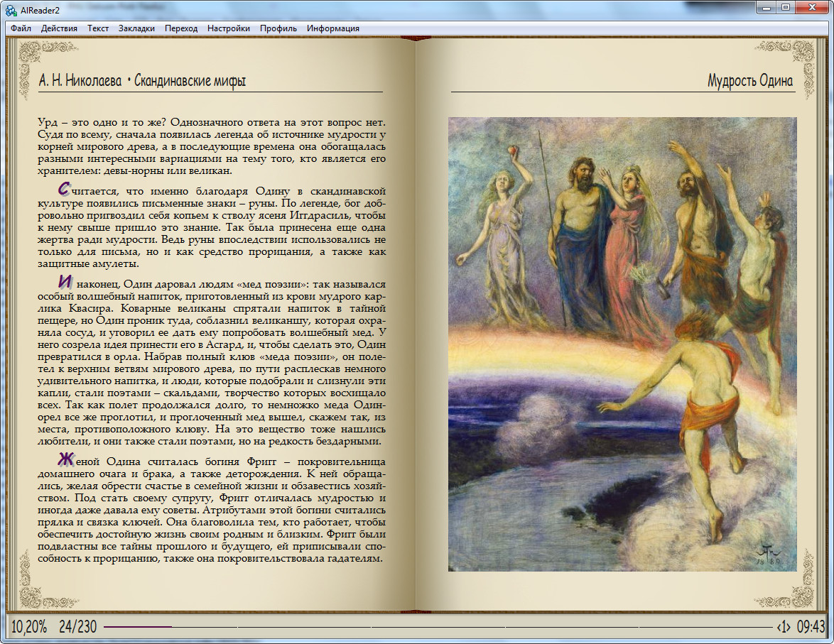Click the purple drop cap letter Ж
This screenshot has height=644, width=834.
pyautogui.click(x=65, y=459)
